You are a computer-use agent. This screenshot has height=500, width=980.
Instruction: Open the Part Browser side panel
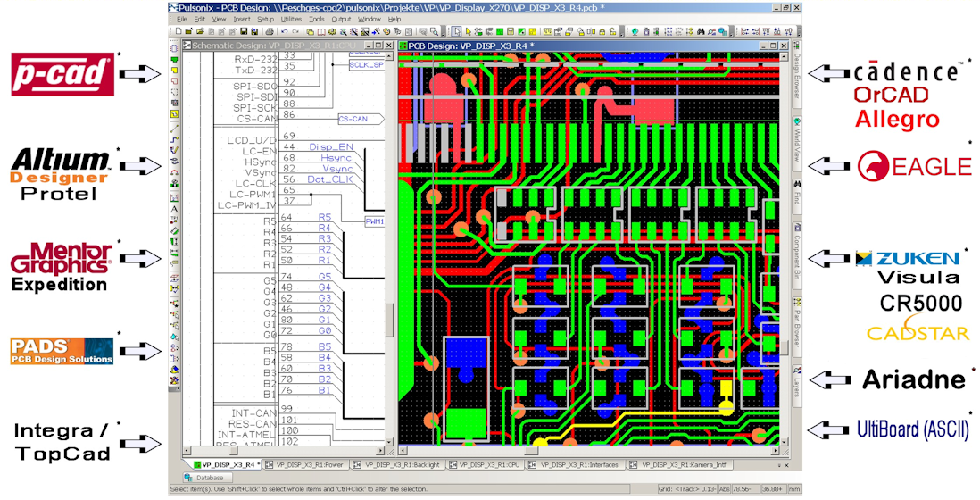798,326
